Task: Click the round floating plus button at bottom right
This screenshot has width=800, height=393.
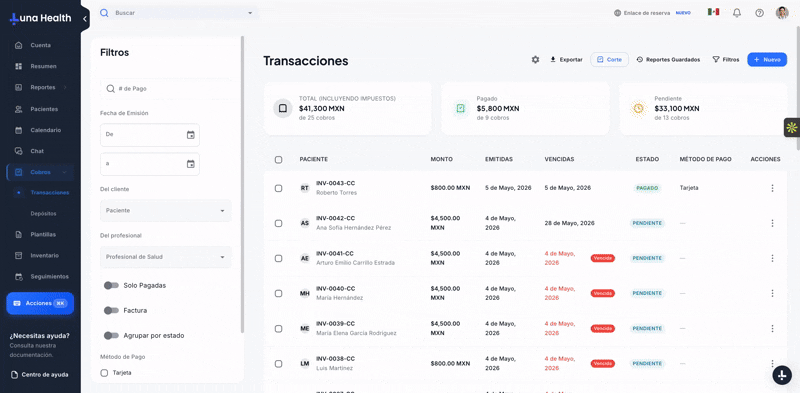Action: pyautogui.click(x=782, y=375)
